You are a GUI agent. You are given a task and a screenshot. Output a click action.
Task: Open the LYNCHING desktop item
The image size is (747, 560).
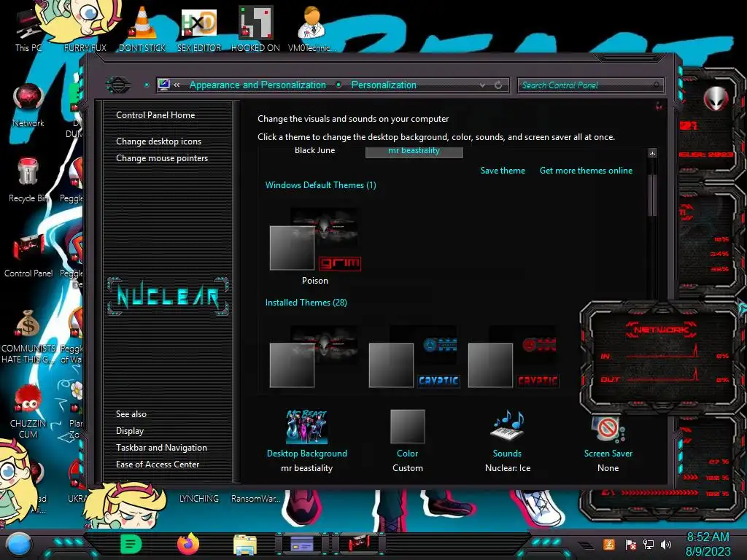198,499
